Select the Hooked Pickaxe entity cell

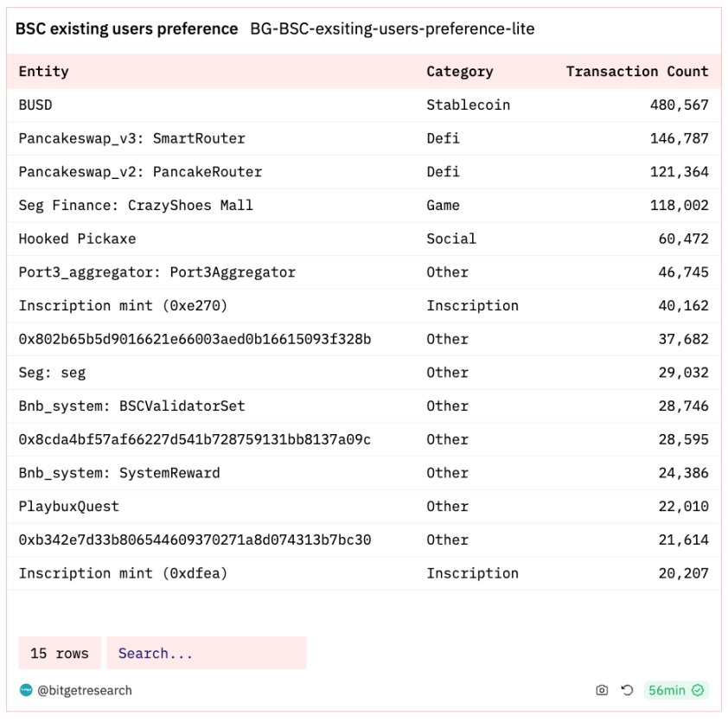click(x=77, y=239)
